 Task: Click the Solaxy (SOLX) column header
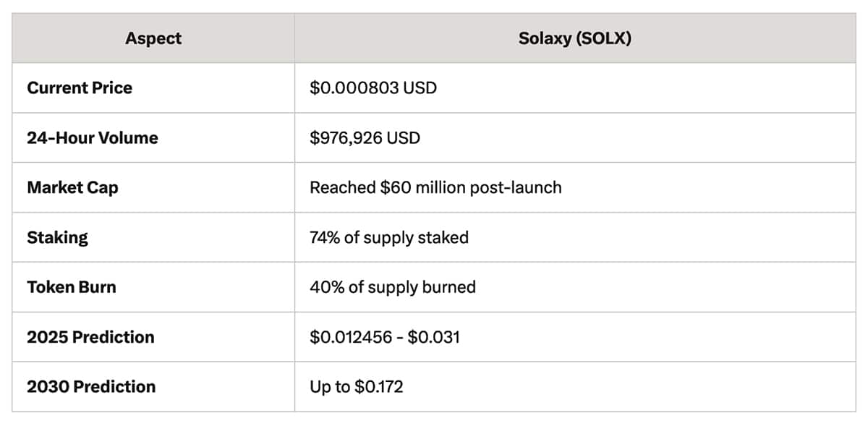pyautogui.click(x=575, y=38)
